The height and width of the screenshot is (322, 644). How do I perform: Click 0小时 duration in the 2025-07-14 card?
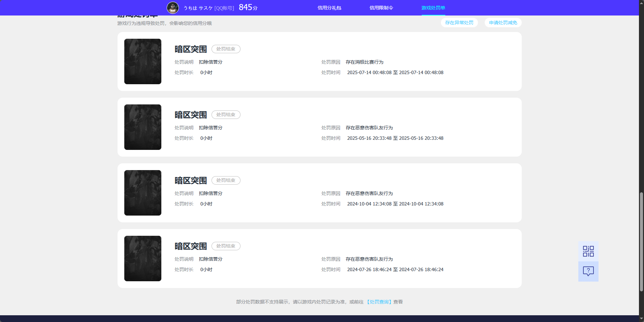tap(206, 72)
